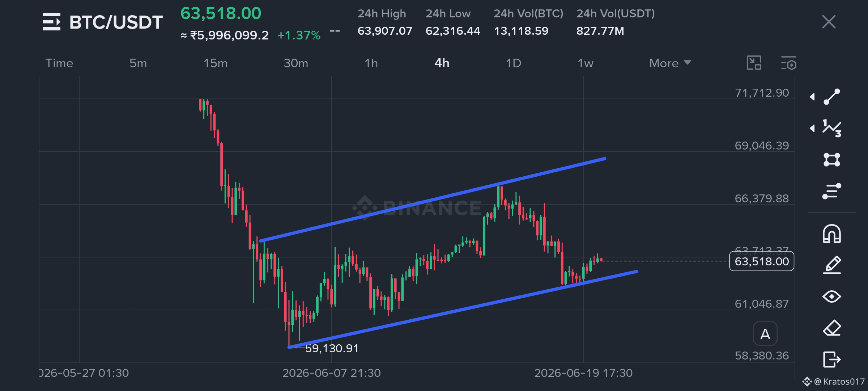Switch to the 5m interval
The image size is (868, 391).
pyautogui.click(x=138, y=63)
